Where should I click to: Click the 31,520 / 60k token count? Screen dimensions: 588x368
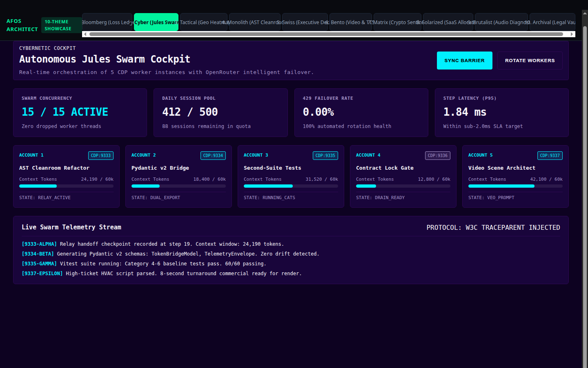click(322, 179)
